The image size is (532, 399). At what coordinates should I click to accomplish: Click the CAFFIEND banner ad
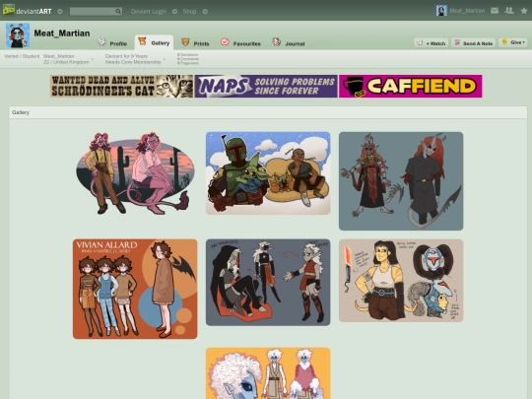(411, 86)
